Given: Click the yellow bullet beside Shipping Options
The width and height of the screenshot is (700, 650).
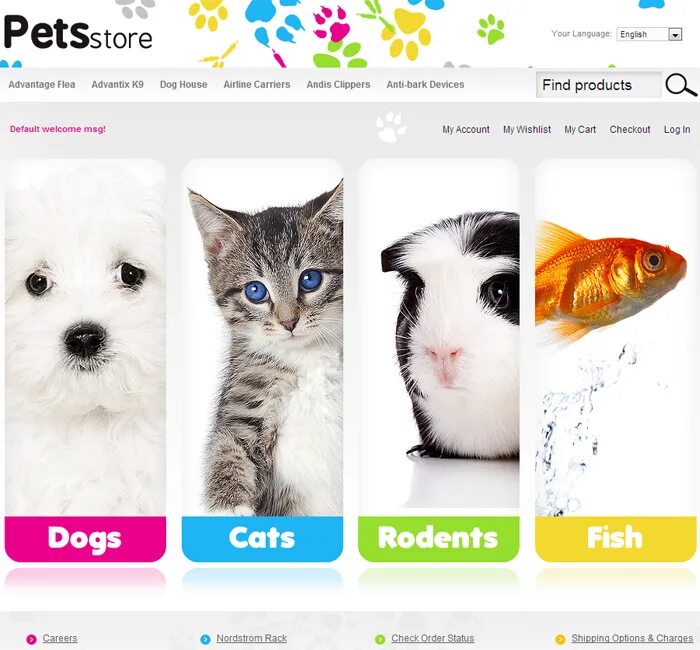Looking at the screenshot, I should pyautogui.click(x=560, y=639).
